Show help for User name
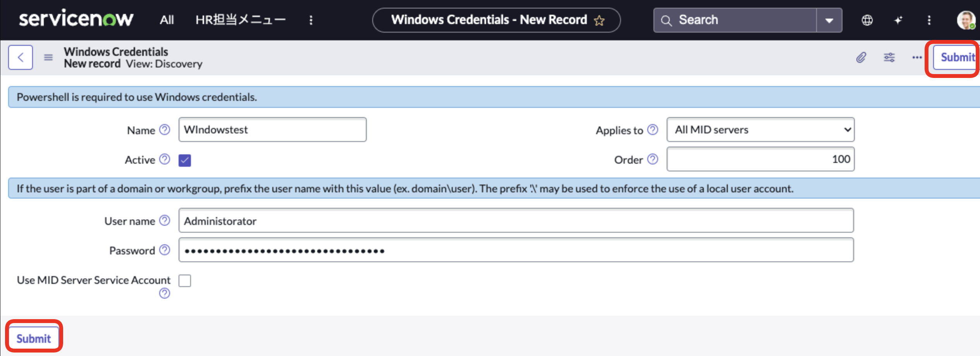 tap(165, 220)
